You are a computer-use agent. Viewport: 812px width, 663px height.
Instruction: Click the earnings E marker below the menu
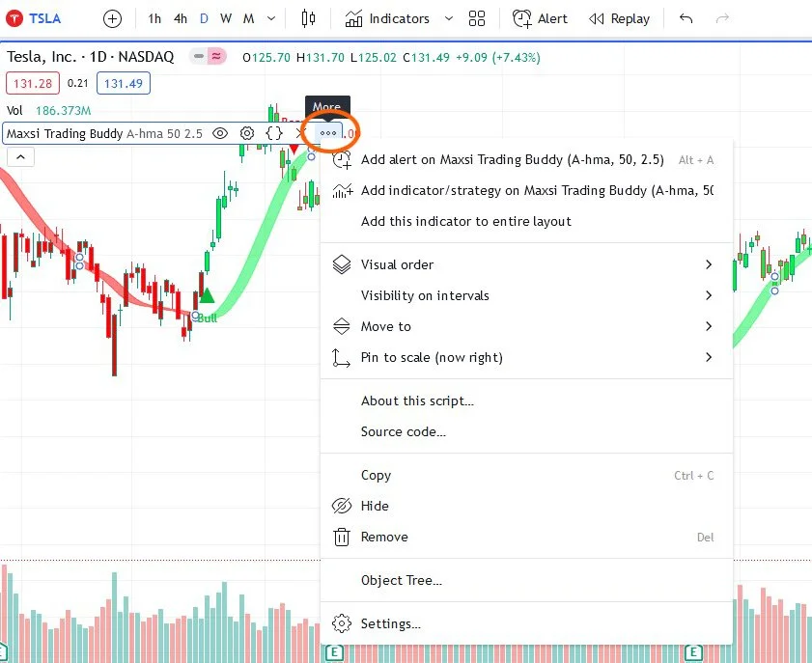pos(334,652)
